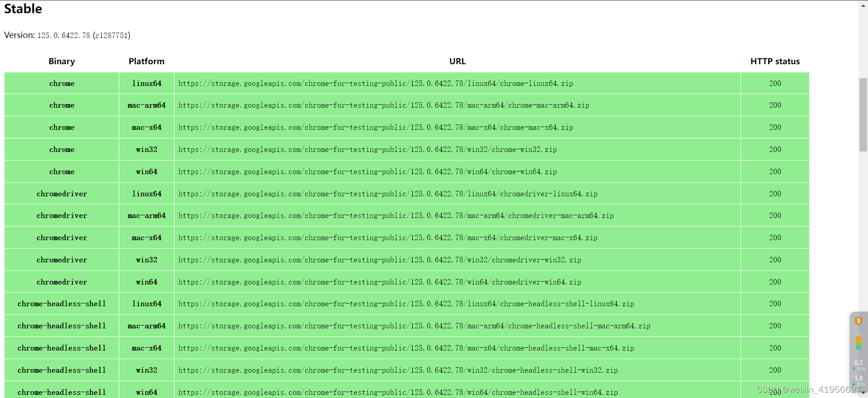Click the chrome-headless-shell linux64 zip URL
Viewport: 868px width, 398px height.
[x=406, y=304]
